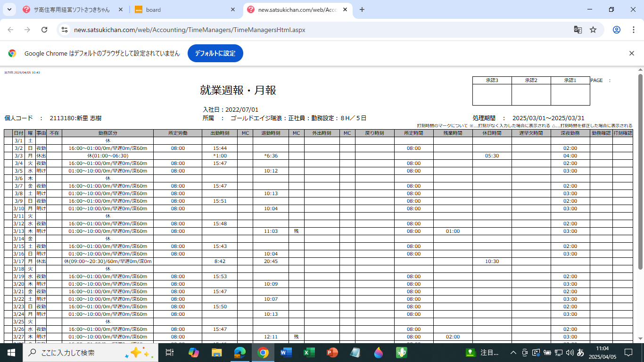The height and width of the screenshot is (362, 644).
Task: Switch to the board tab
Action: [x=184, y=9]
